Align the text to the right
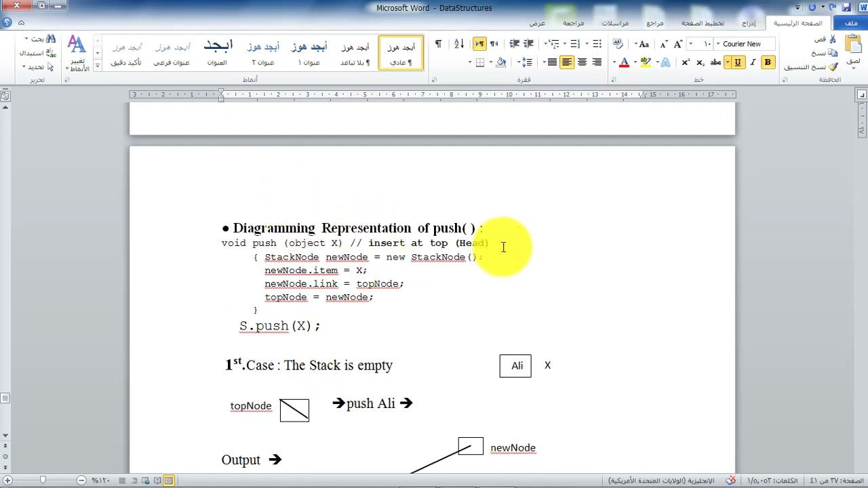Viewport: 868px width, 488px height. pos(597,62)
